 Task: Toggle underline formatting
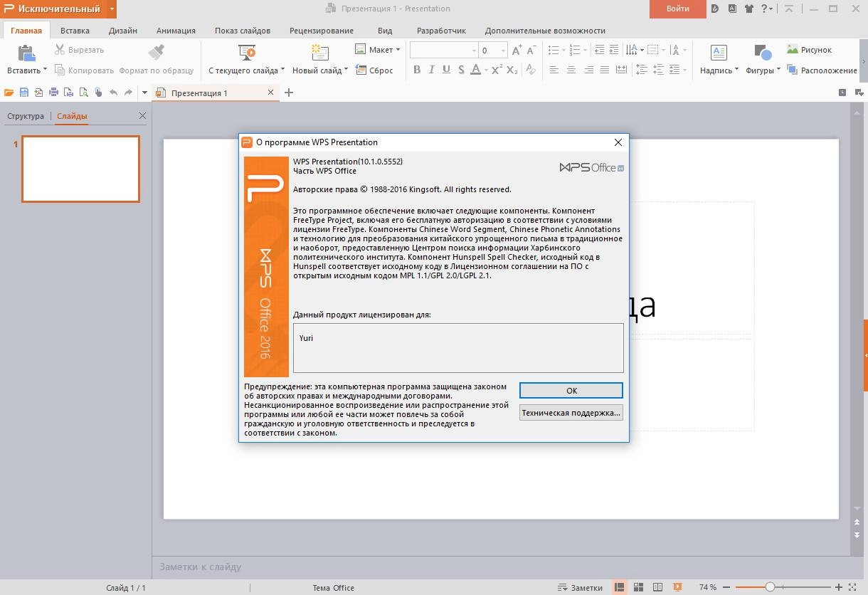point(446,70)
